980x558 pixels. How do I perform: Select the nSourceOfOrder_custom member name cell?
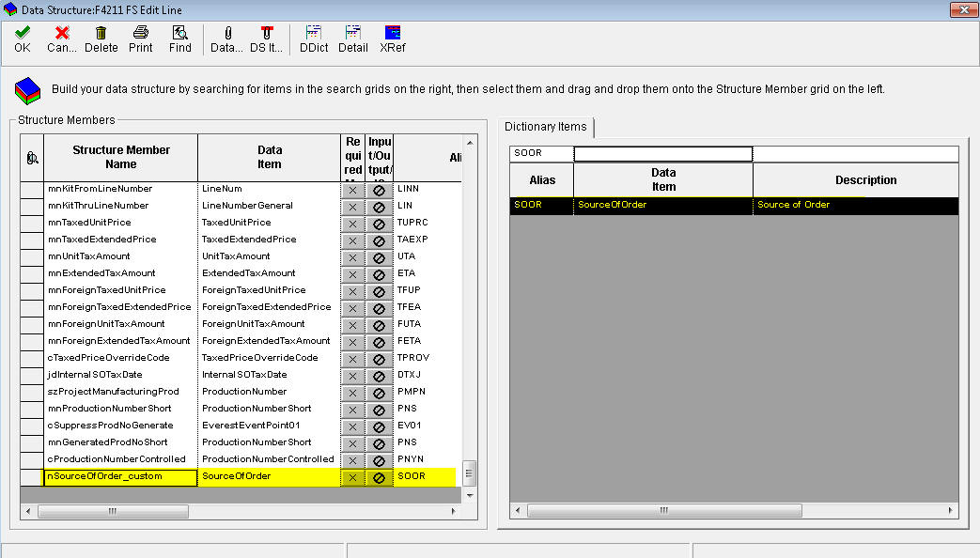pyautogui.click(x=120, y=477)
